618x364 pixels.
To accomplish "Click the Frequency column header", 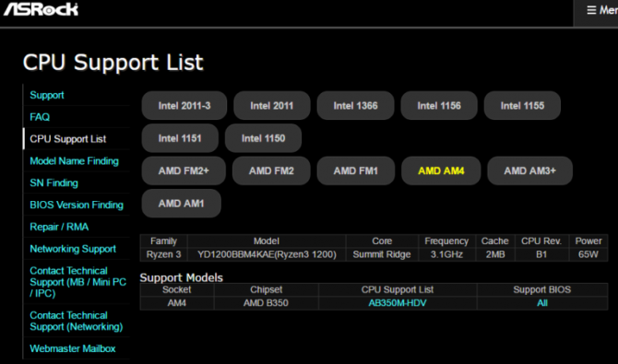I will pyautogui.click(x=446, y=241).
